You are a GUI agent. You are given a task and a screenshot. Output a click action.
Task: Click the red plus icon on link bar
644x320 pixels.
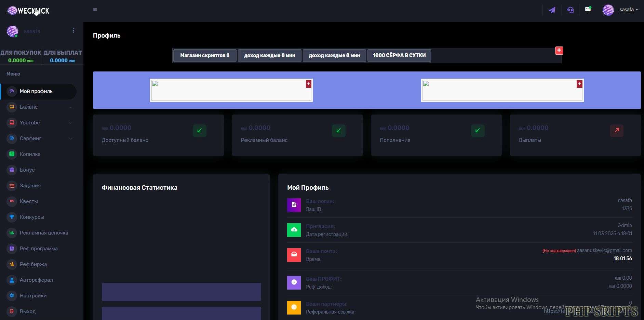coord(559,51)
